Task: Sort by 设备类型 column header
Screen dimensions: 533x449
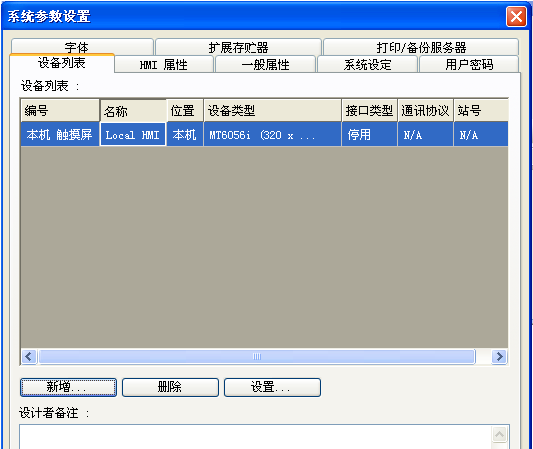Action: click(272, 110)
